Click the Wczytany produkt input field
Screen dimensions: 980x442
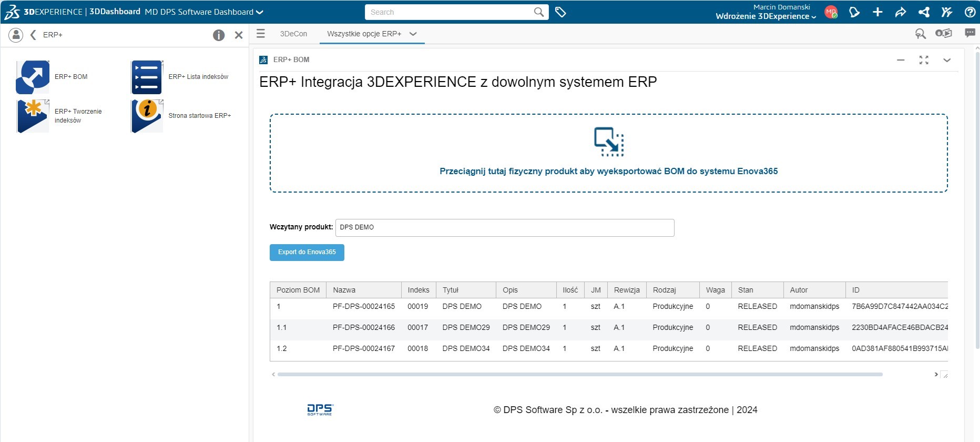[x=504, y=228]
